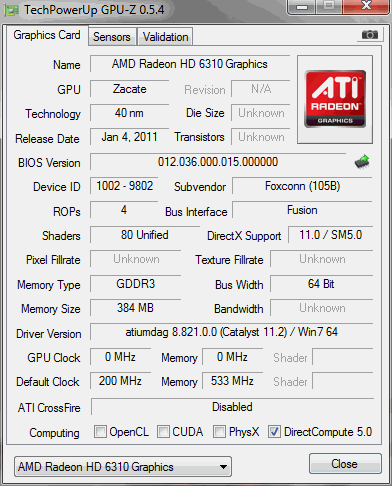392x486 pixels.
Task: Open the Validation tab
Action: pyautogui.click(x=165, y=37)
